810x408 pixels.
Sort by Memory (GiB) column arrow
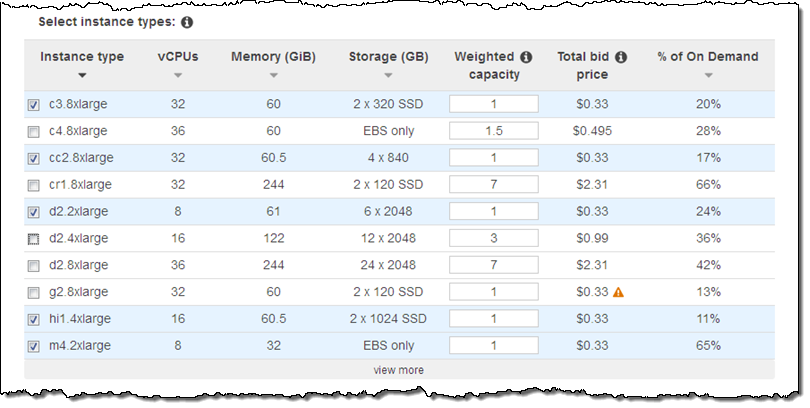[x=273, y=75]
